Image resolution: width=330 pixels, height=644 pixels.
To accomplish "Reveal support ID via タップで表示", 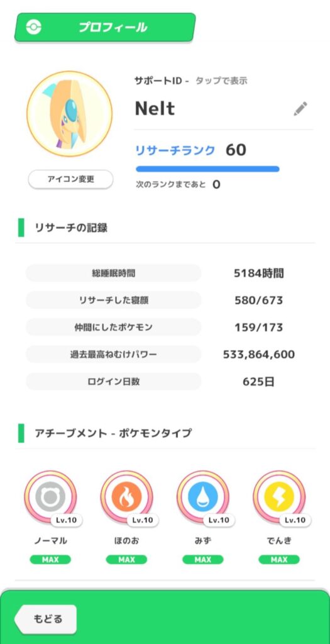I will [x=221, y=81].
